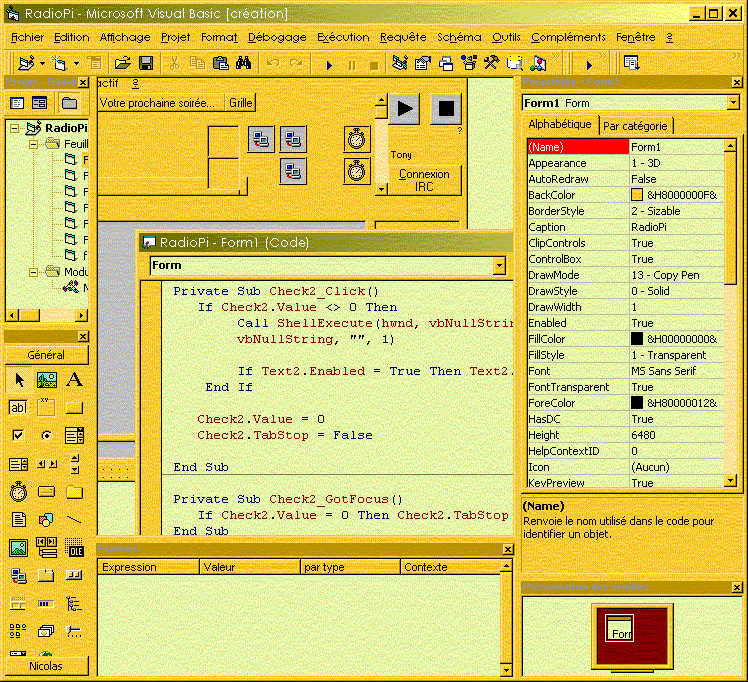Click the Connexion IRC button on the form
The image size is (748, 682).
(424, 180)
